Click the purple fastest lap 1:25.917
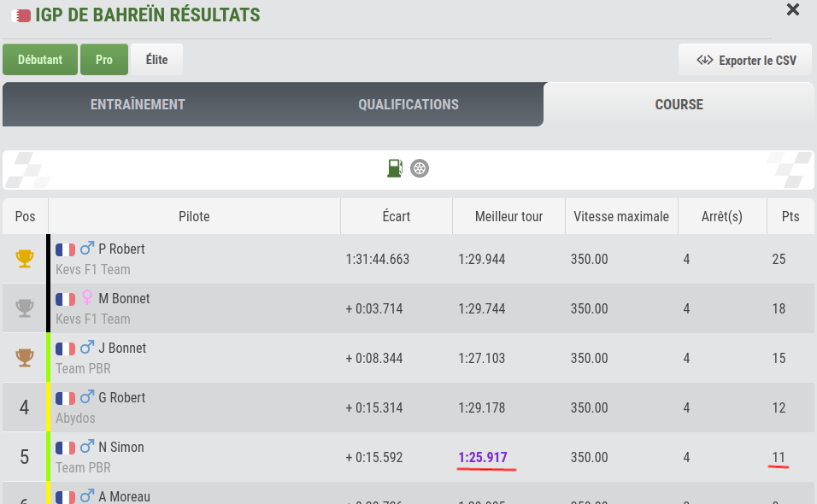Viewport: 817px width, 504px height. pos(483,457)
